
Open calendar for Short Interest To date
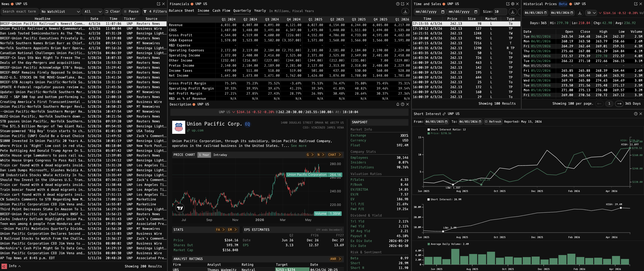[x=480, y=122]
